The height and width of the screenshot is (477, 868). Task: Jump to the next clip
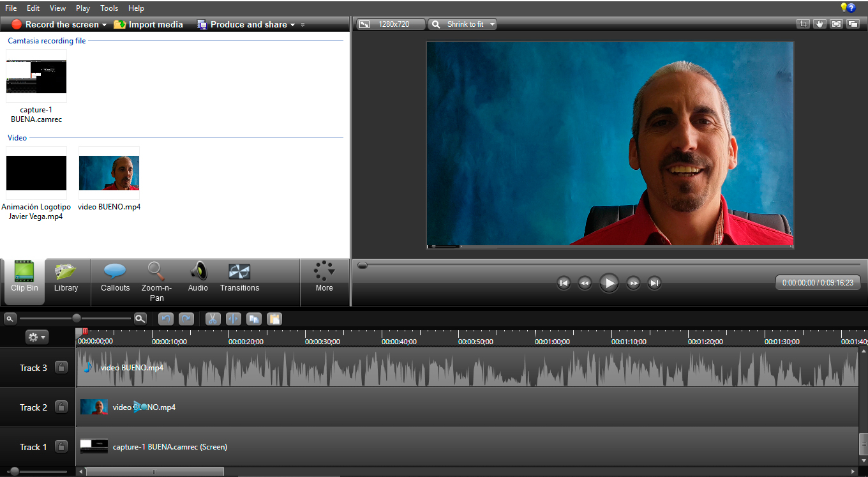coord(654,283)
